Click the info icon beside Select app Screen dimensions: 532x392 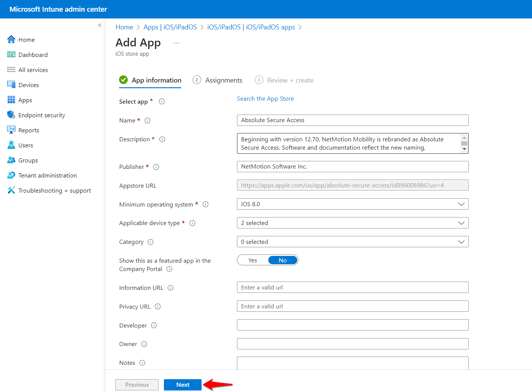162,101
